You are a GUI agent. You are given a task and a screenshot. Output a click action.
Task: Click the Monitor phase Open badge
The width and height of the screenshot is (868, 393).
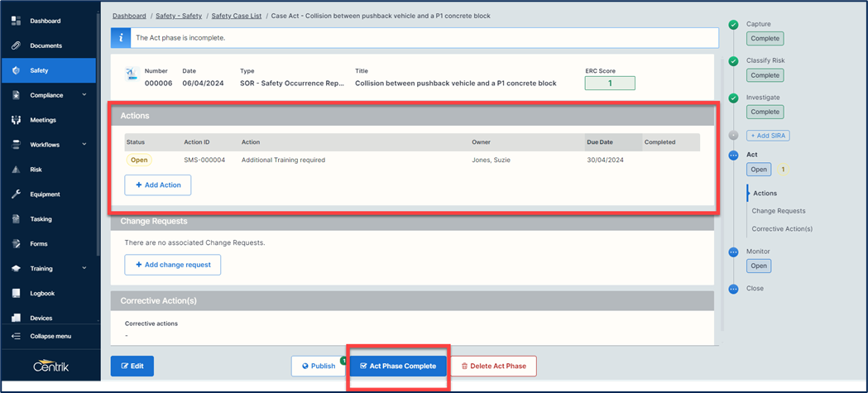click(759, 266)
